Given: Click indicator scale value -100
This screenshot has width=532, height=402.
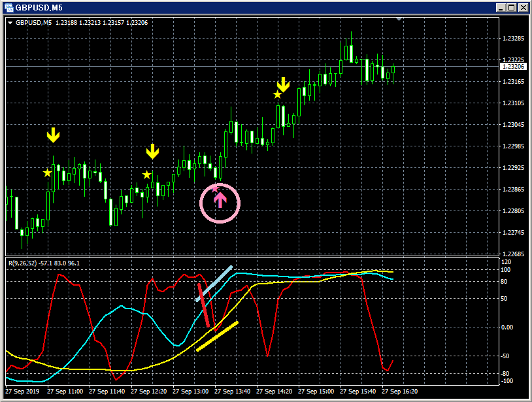Looking at the screenshot, I should pos(507,381).
